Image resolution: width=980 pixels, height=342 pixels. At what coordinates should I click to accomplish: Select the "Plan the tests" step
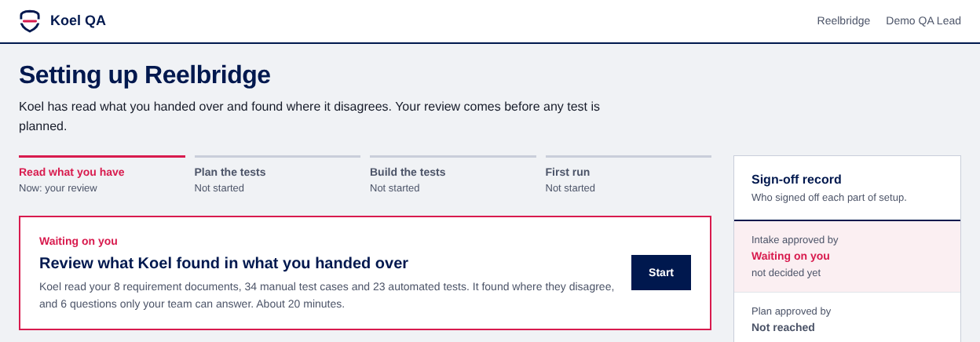coord(277,176)
